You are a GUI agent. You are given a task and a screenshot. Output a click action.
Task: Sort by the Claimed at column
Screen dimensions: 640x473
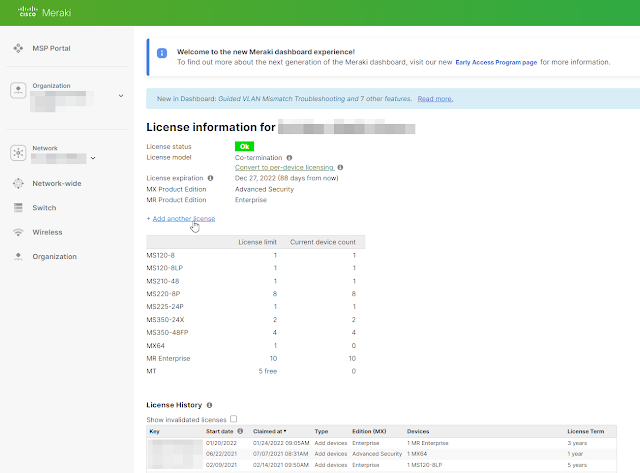pos(269,431)
